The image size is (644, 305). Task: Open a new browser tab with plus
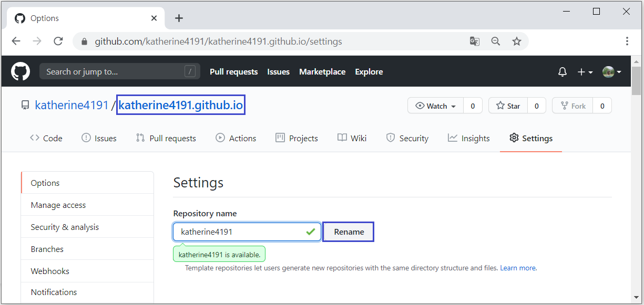pyautogui.click(x=179, y=18)
